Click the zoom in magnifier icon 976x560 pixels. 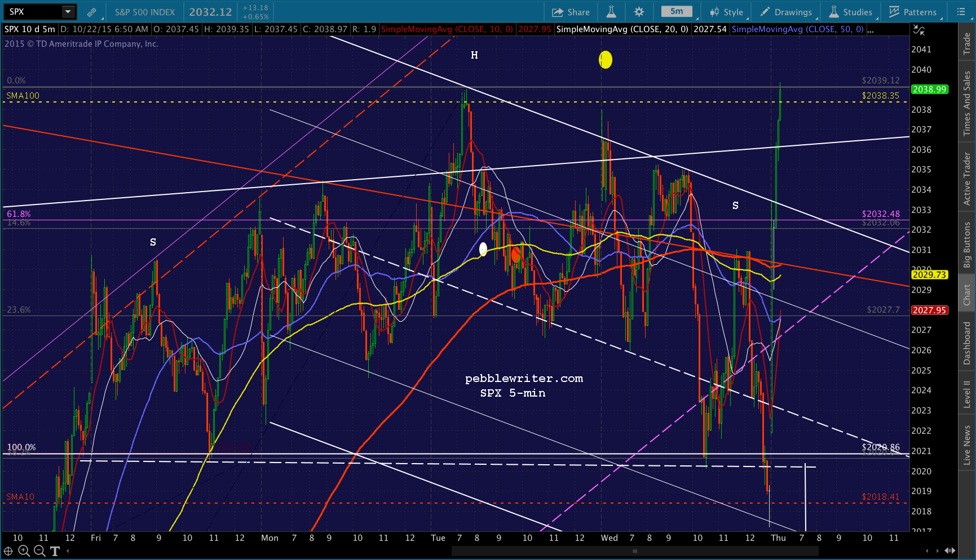(24, 551)
